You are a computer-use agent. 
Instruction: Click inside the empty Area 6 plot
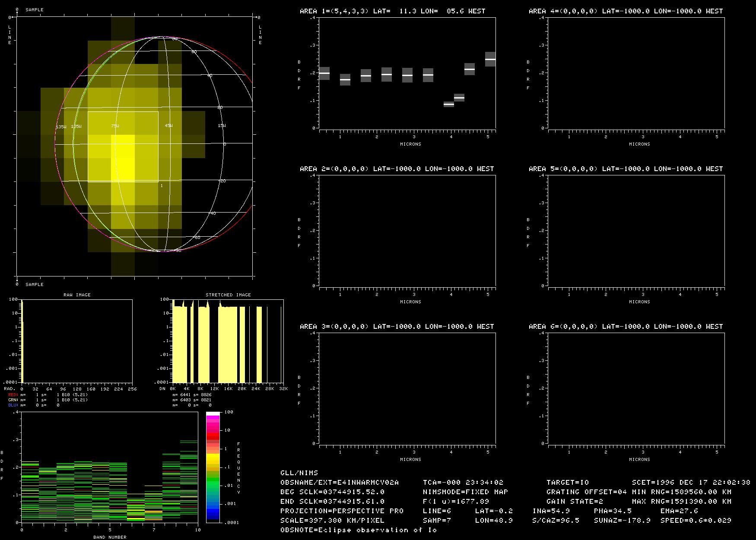click(636, 388)
